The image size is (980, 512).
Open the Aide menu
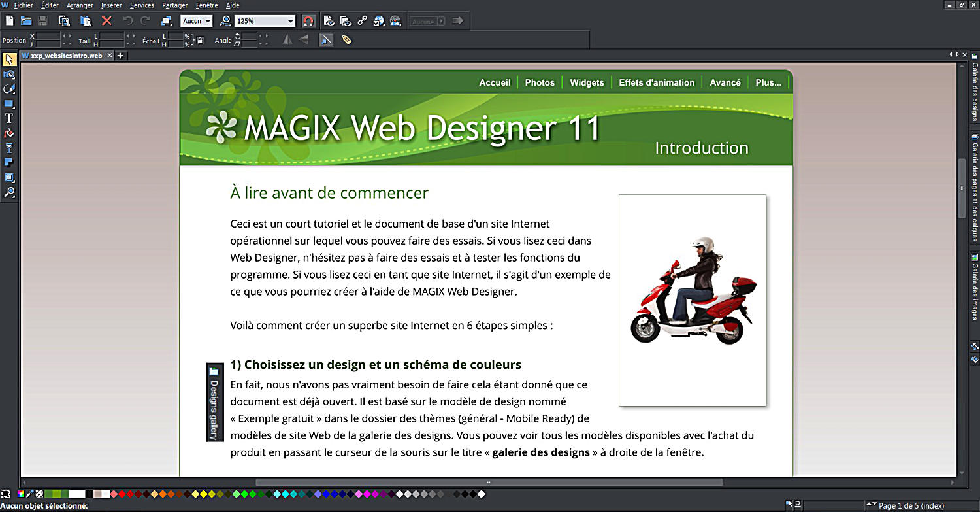233,5
